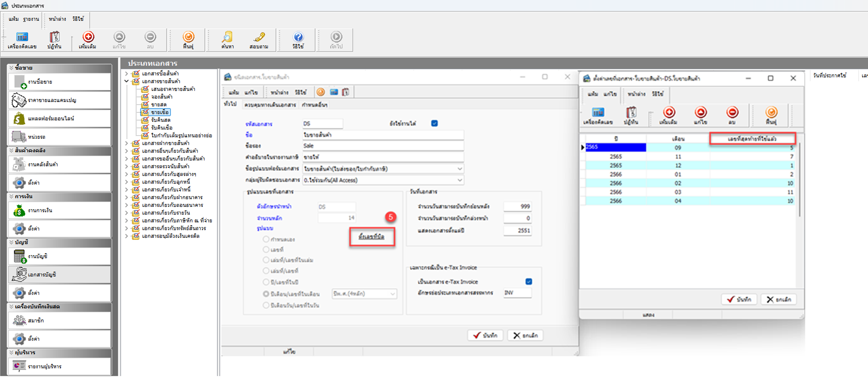Open the responsible group All Access dropdown
Image resolution: width=868 pixels, height=377 pixels.
tap(460, 180)
